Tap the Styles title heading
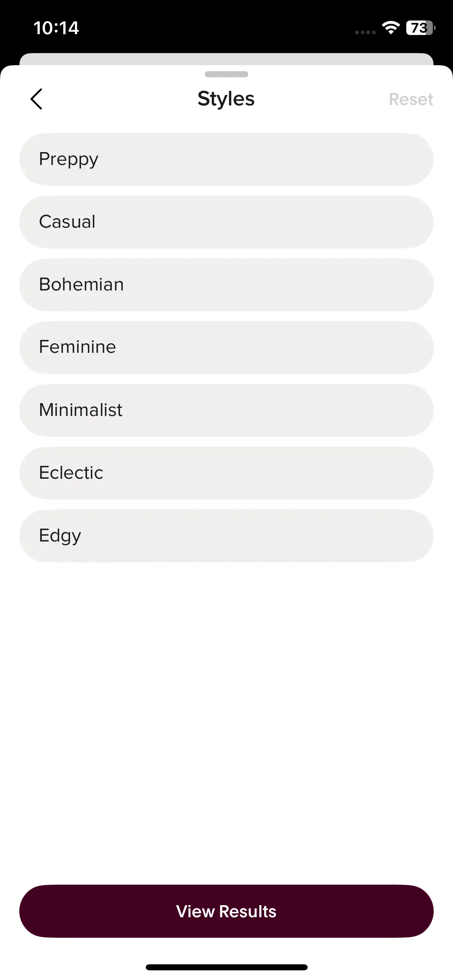The height and width of the screenshot is (980, 453). pos(226,99)
